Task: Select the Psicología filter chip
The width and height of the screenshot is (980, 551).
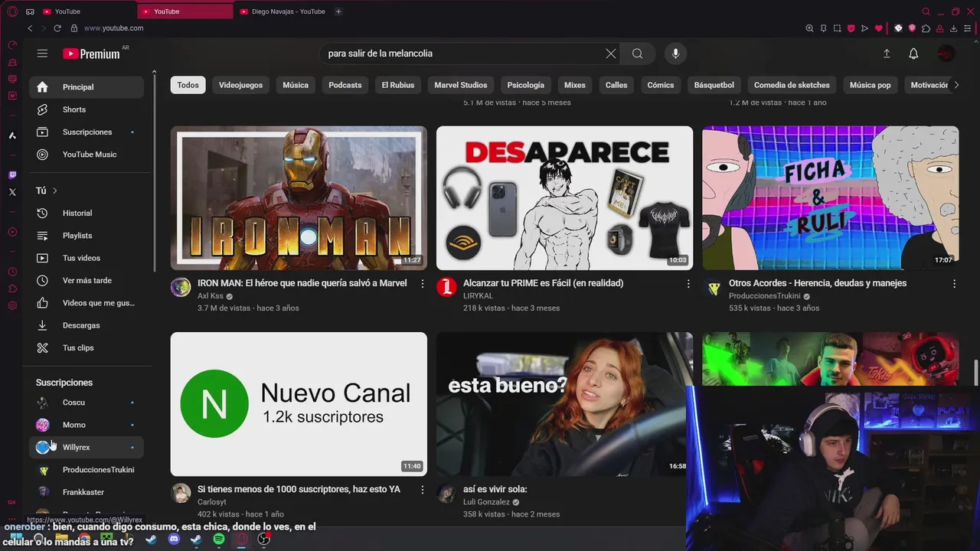Action: point(526,85)
